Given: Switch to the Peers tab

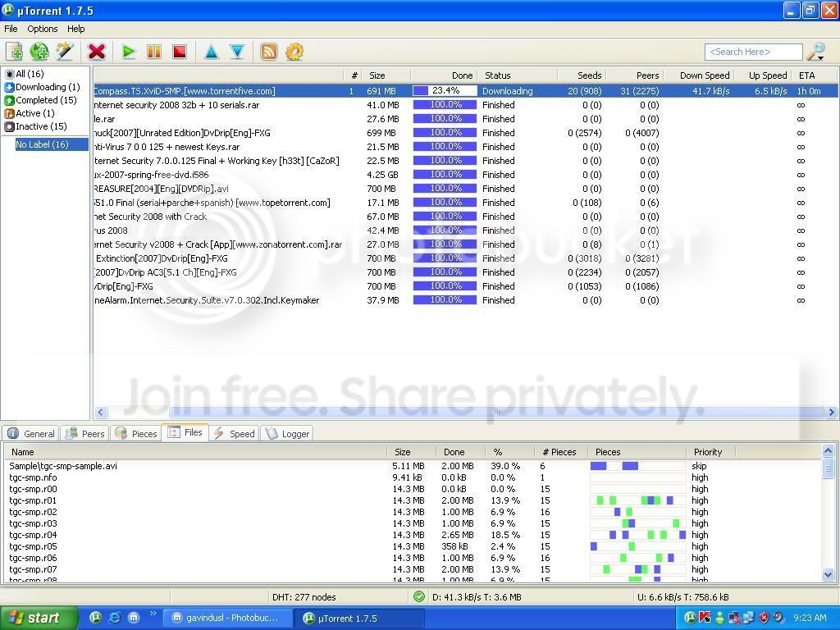Looking at the screenshot, I should [85, 433].
